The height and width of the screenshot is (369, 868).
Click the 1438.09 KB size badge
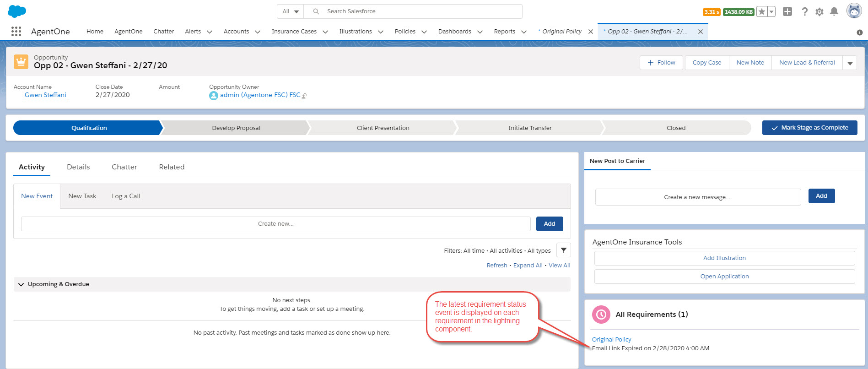[739, 12]
